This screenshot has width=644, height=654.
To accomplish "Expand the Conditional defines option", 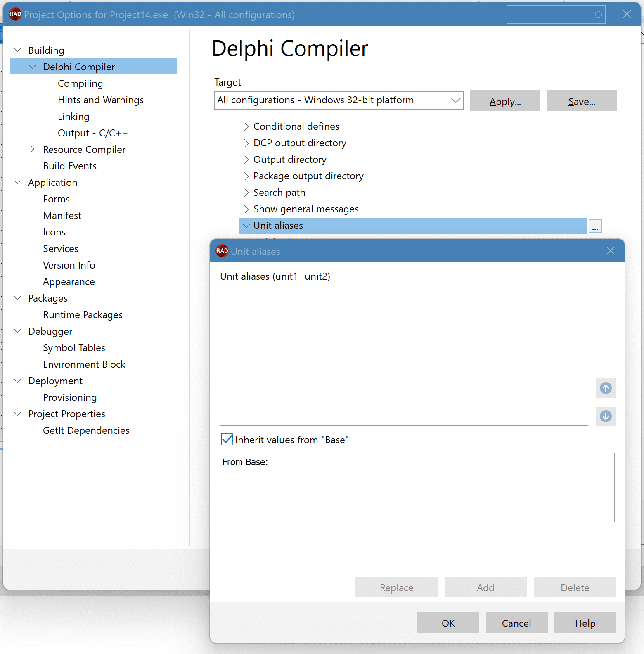I will coord(246,126).
